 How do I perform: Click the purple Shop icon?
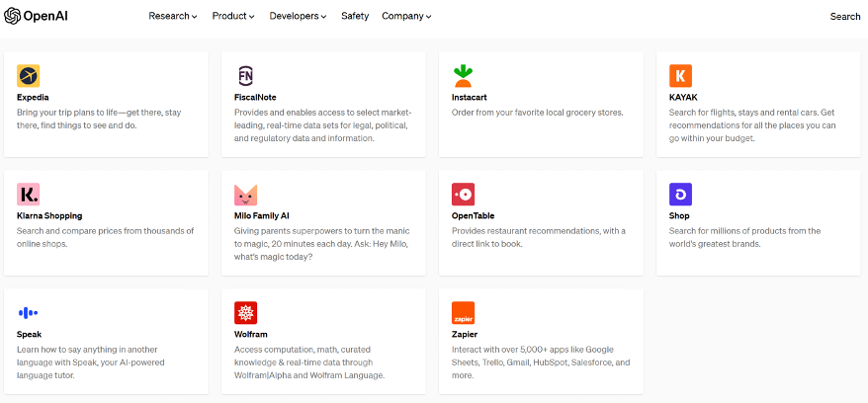coord(680,195)
